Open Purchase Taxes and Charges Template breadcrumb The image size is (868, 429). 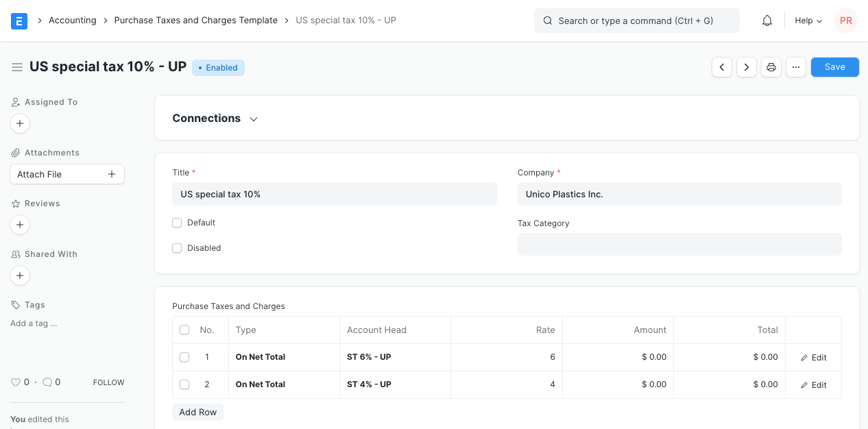pyautogui.click(x=195, y=21)
